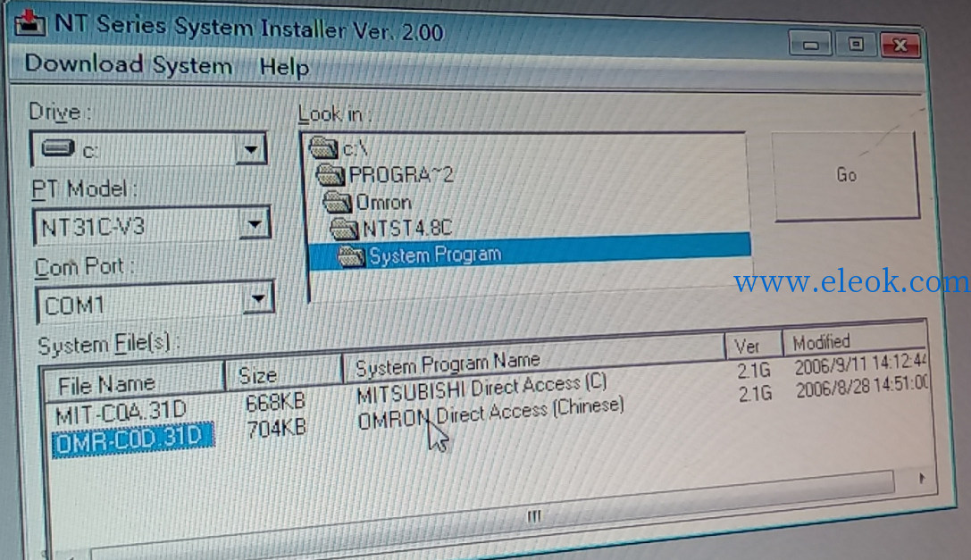Close the installer window
The height and width of the screenshot is (560, 971).
pos(900,45)
